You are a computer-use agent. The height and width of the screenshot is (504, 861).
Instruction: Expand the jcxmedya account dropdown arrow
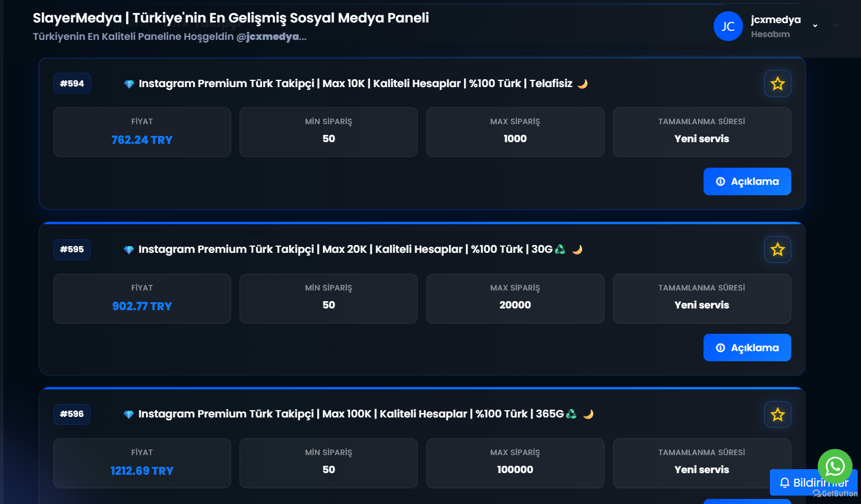pyautogui.click(x=815, y=26)
